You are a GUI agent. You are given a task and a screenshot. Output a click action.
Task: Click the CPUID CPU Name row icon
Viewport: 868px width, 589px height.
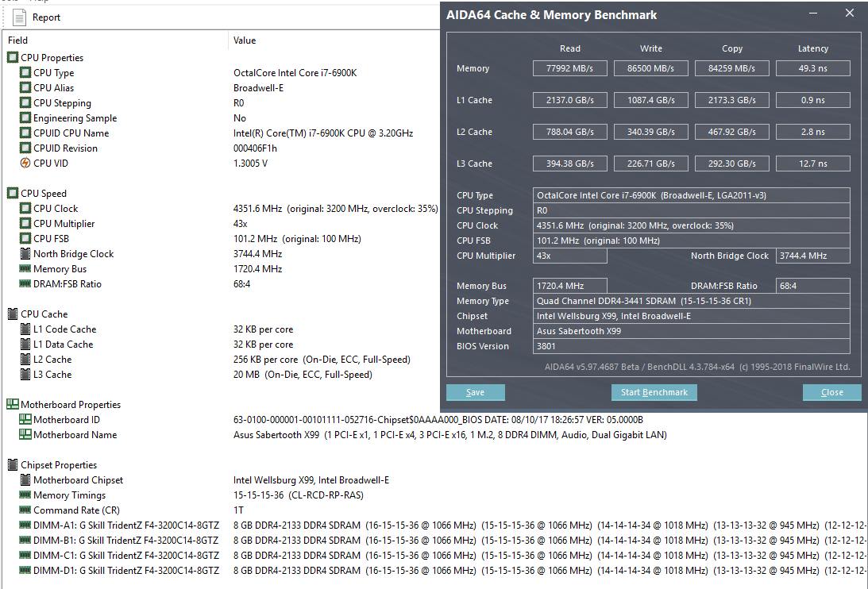[x=25, y=133]
